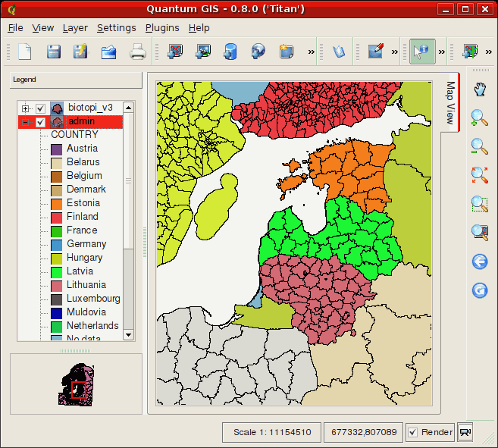Add a vector layer via the toolbar icon
Viewport: 498px width, 448px height.
coord(175,52)
